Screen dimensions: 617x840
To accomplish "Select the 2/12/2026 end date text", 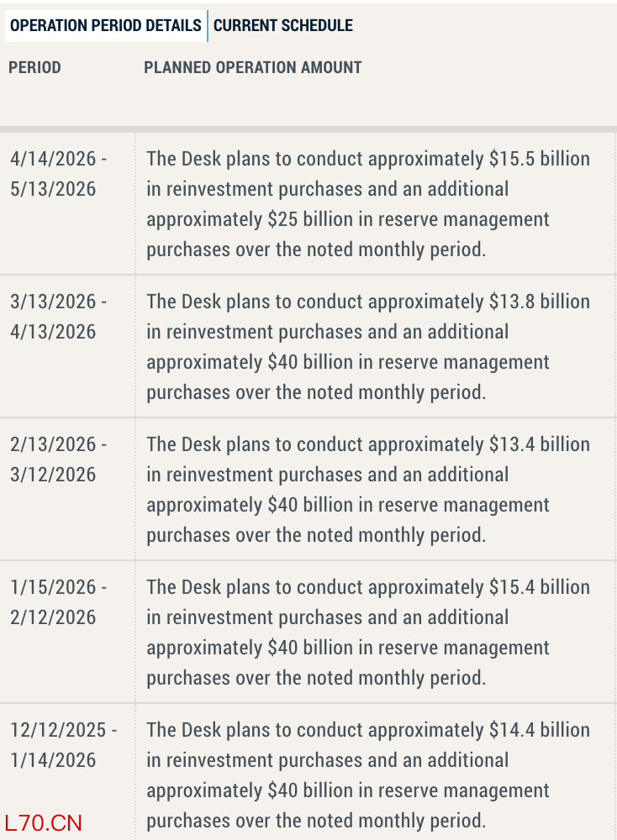I will click(53, 617).
